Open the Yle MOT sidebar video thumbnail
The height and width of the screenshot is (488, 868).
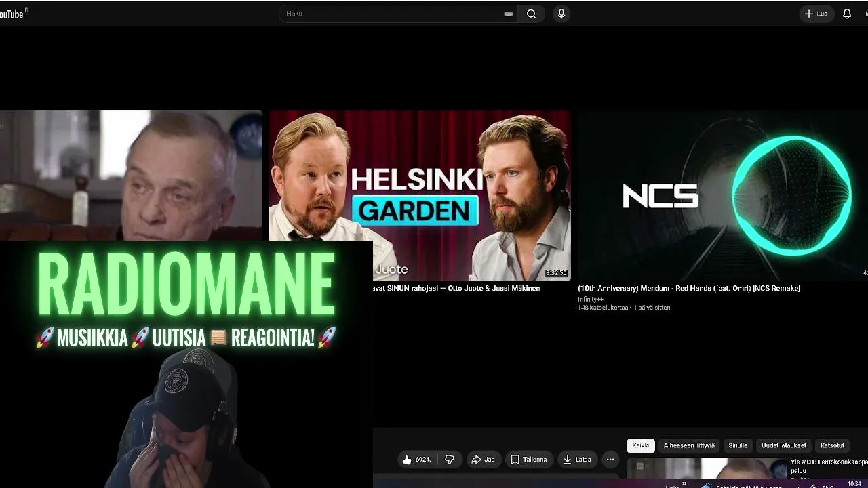[x=707, y=468]
